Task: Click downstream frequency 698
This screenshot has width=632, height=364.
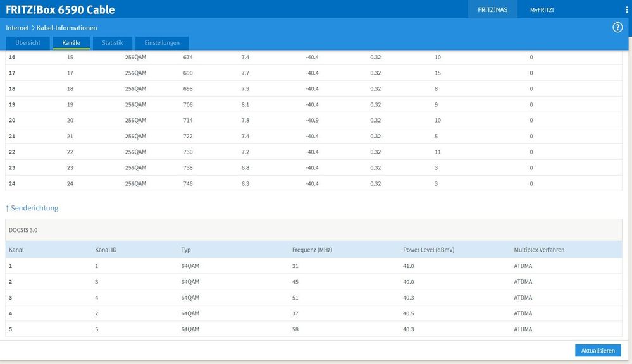Action: [x=188, y=88]
